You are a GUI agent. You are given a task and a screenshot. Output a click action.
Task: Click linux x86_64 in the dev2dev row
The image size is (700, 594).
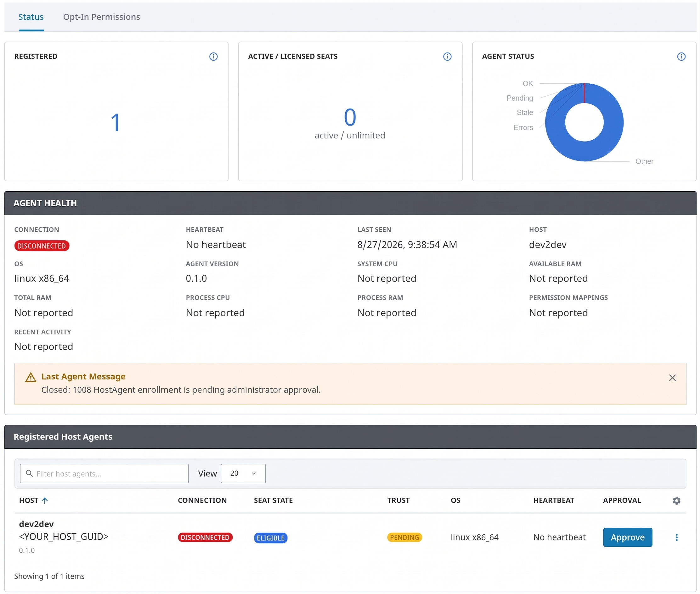pos(474,537)
